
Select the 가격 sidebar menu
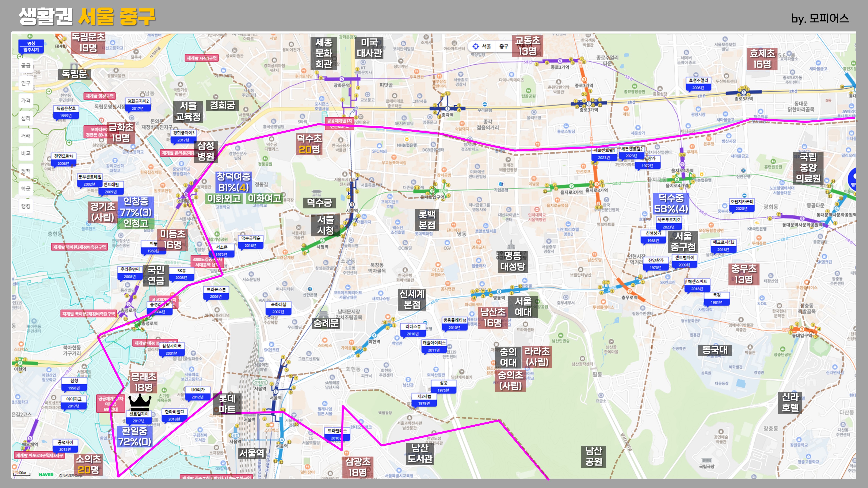click(x=26, y=100)
